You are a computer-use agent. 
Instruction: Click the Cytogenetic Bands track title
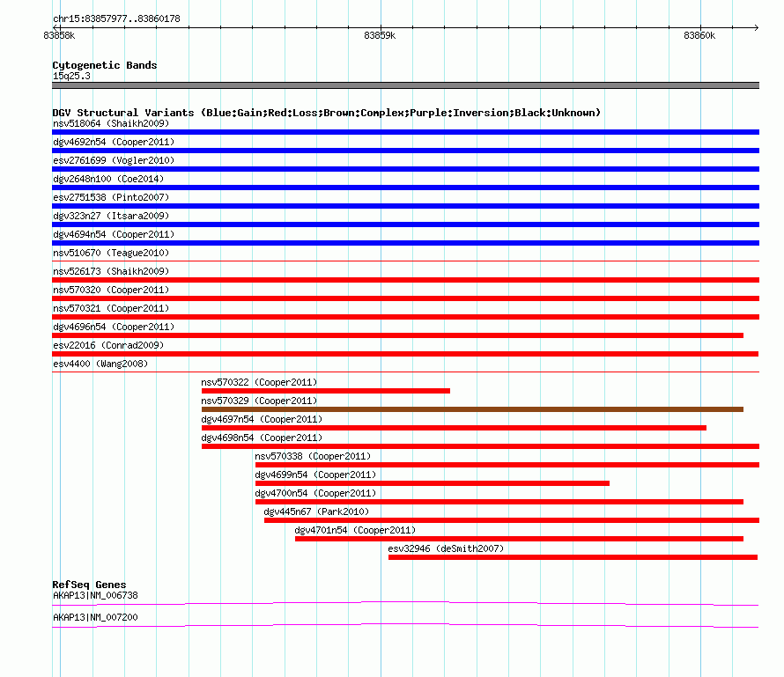105,65
